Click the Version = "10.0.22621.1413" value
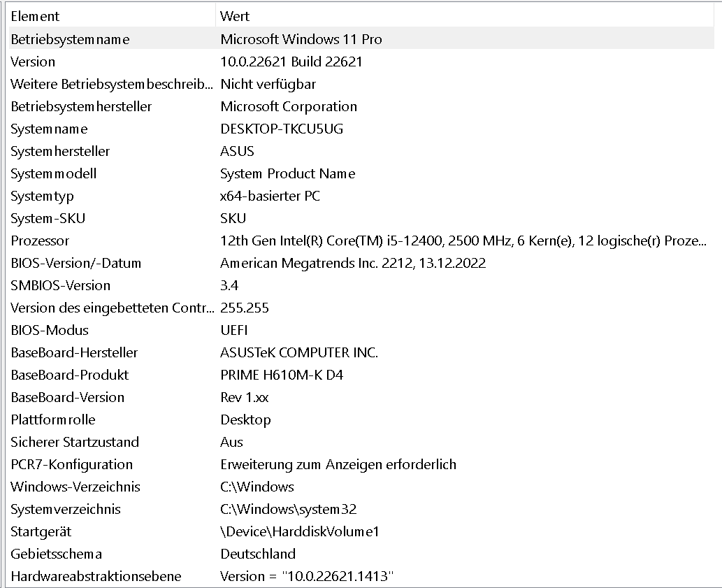This screenshot has width=722, height=588. point(307,577)
